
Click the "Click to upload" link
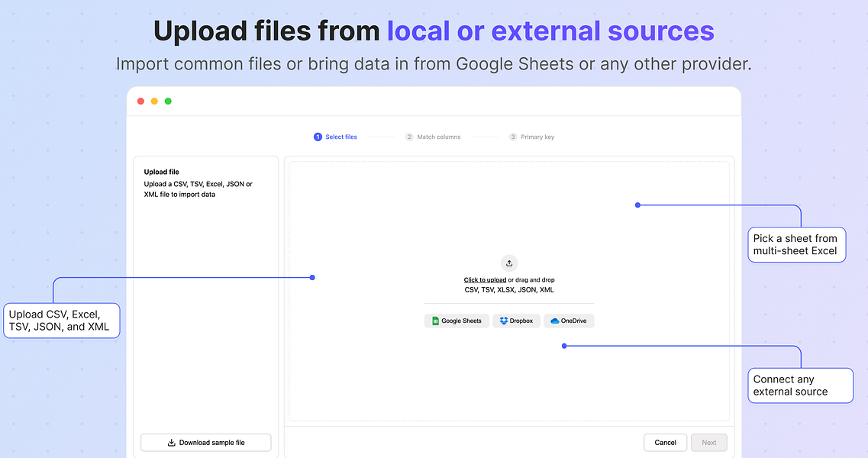[485, 279]
